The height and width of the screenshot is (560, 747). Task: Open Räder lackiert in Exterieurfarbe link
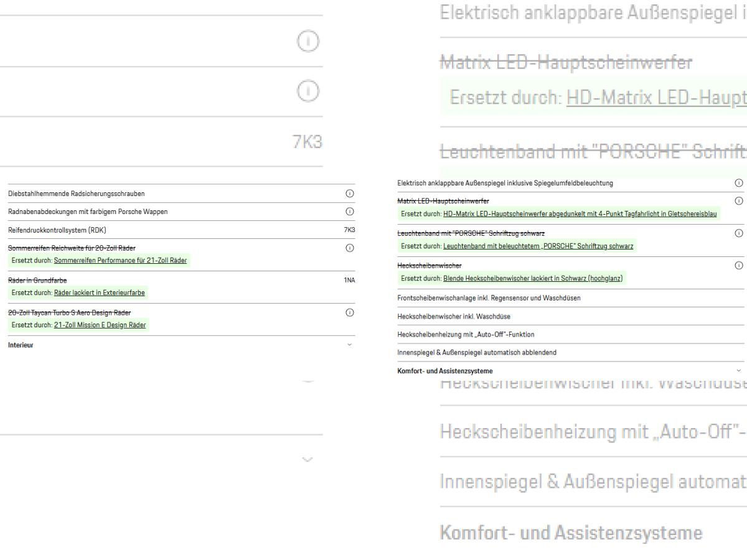[100, 292]
